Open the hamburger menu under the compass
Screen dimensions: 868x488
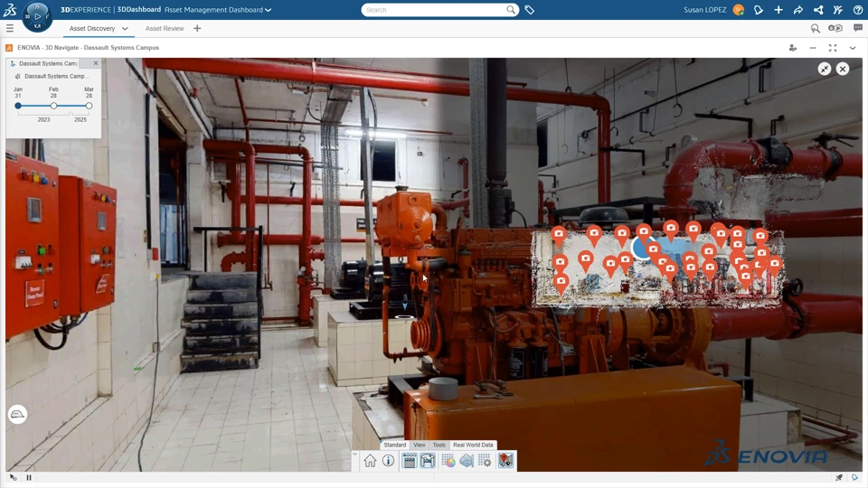tap(10, 28)
